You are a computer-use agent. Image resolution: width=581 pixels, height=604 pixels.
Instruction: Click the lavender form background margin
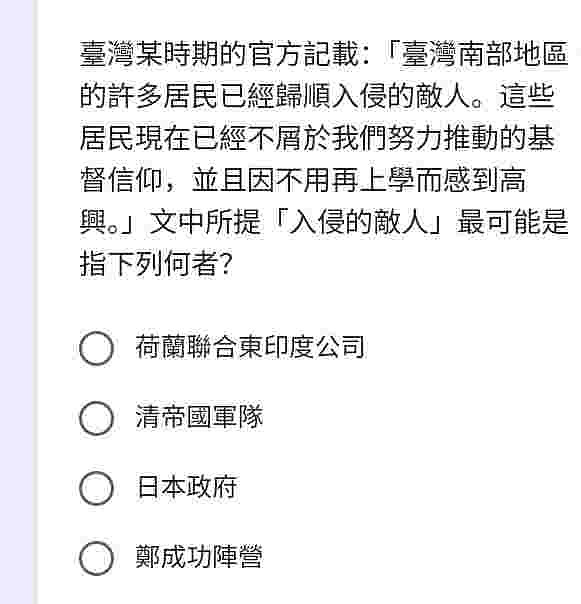click(x=16, y=302)
